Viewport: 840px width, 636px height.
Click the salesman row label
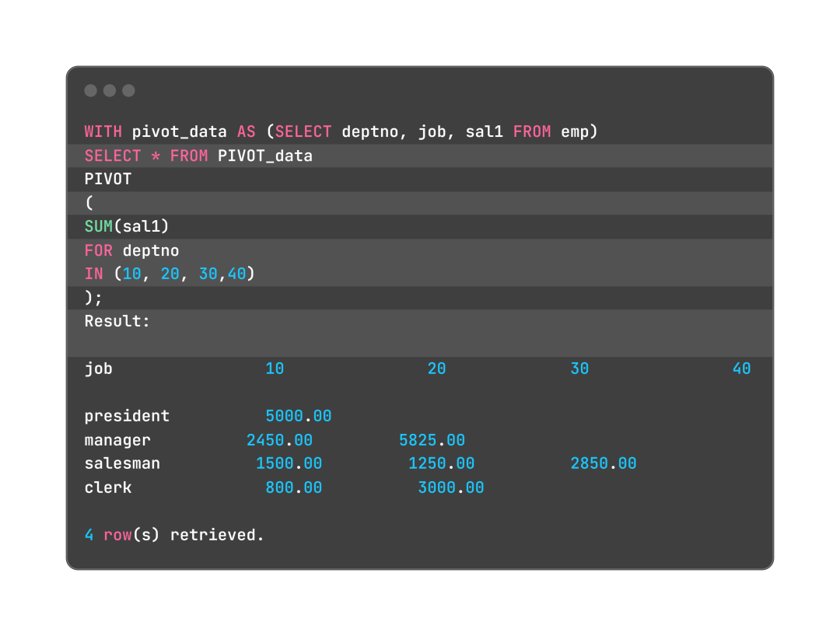pyautogui.click(x=122, y=463)
